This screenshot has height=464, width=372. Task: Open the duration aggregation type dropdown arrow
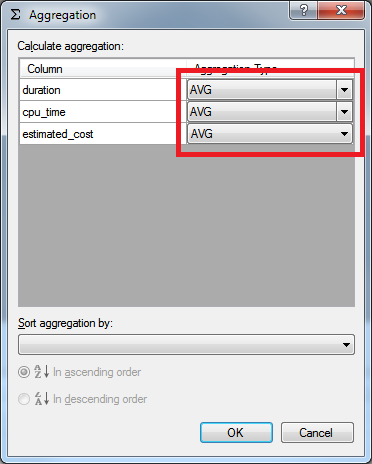[x=344, y=90]
